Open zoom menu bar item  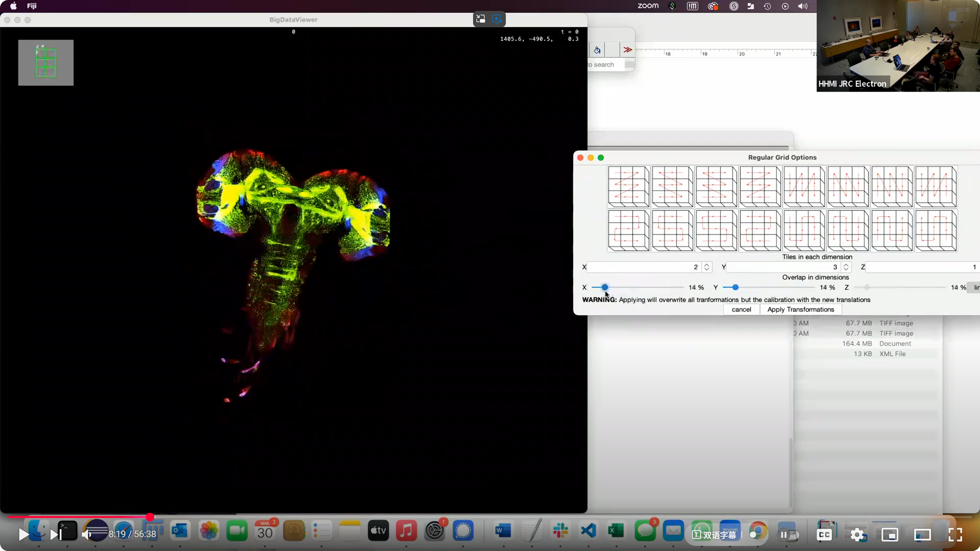(x=648, y=6)
